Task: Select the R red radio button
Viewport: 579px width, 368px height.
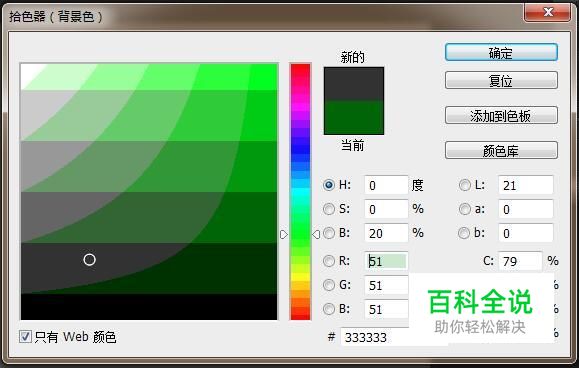Action: (329, 261)
